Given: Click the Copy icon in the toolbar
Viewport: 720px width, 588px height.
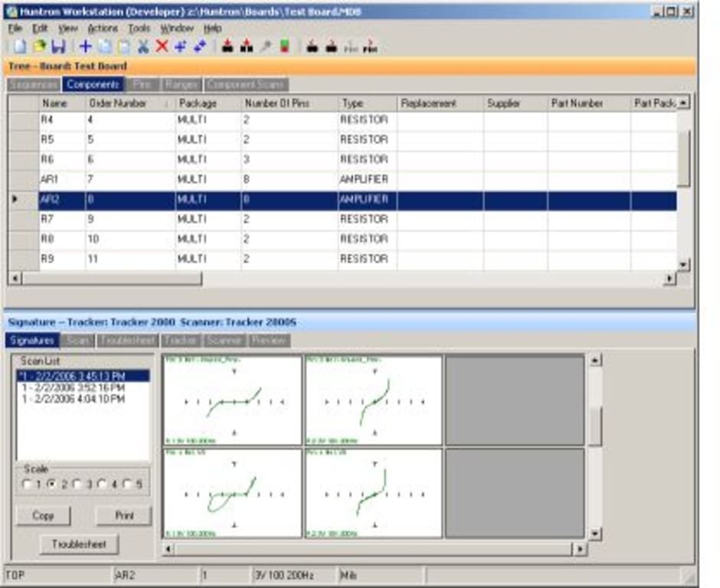Looking at the screenshot, I should pos(105,47).
